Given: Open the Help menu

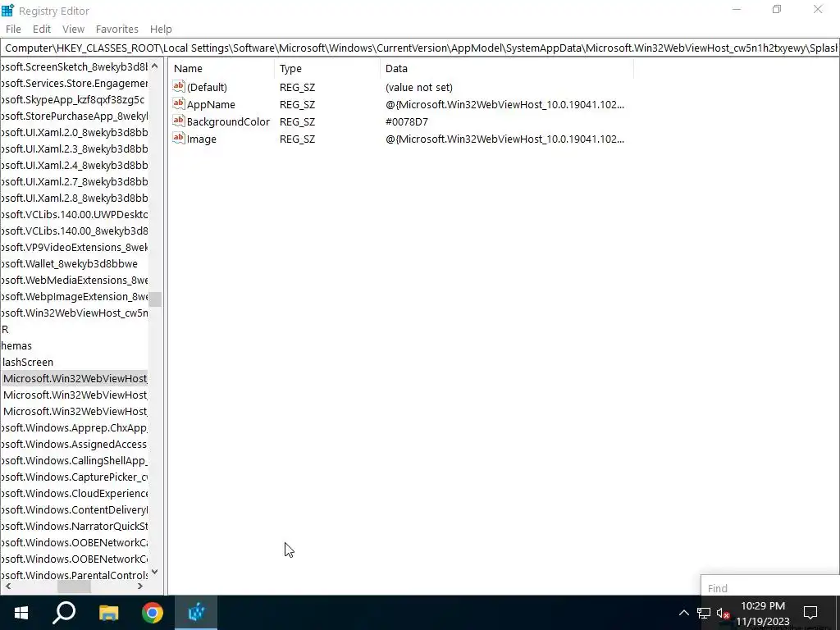Looking at the screenshot, I should coord(161,29).
